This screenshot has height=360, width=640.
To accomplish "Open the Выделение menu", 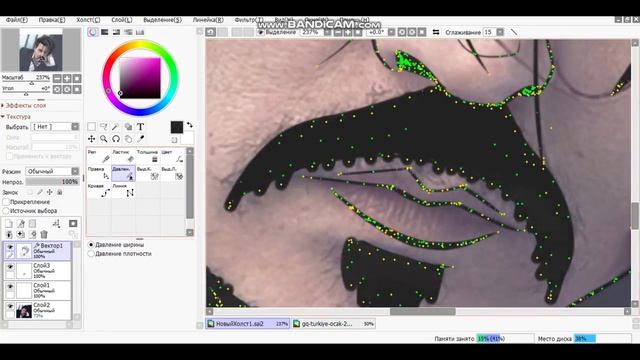I will click(x=162, y=20).
